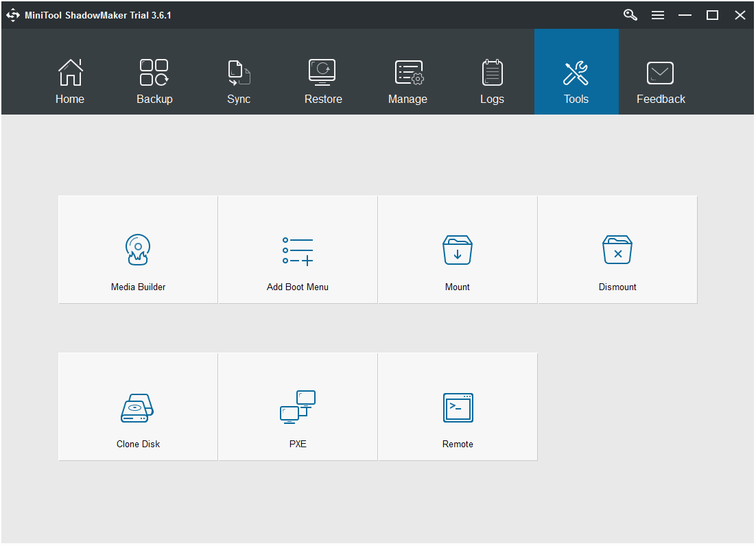
Task: Open the hamburger menu in title bar
Action: pyautogui.click(x=658, y=14)
